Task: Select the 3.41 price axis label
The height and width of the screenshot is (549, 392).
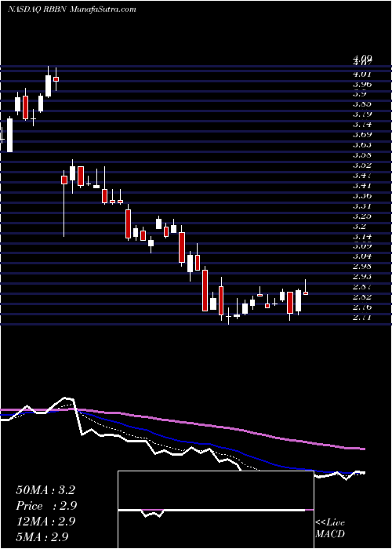Action: coord(362,185)
